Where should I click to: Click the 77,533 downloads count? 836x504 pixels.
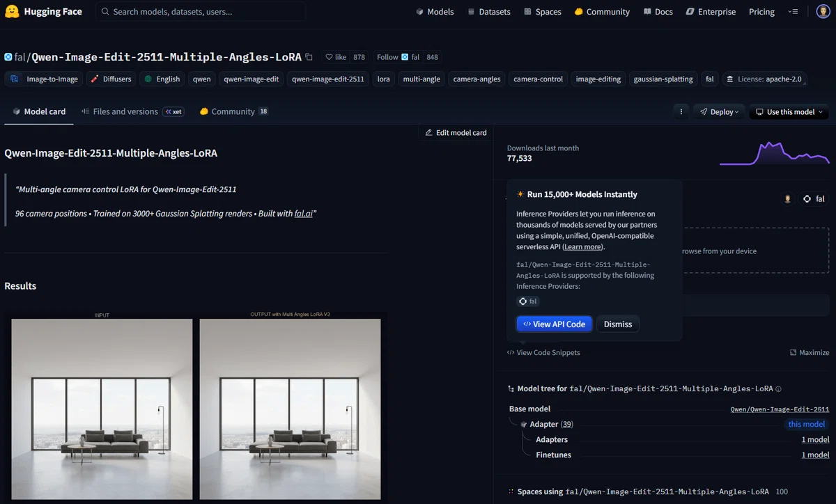[519, 159]
